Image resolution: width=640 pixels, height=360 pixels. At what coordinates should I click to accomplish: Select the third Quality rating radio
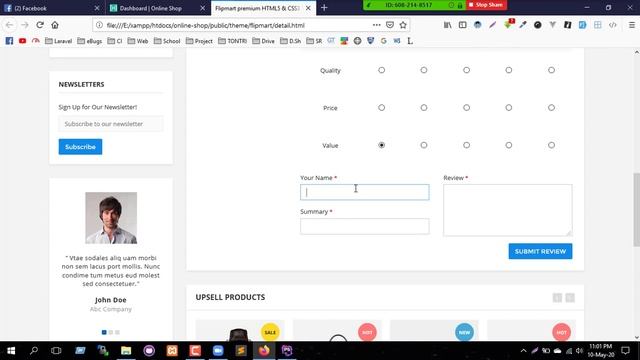click(x=466, y=70)
